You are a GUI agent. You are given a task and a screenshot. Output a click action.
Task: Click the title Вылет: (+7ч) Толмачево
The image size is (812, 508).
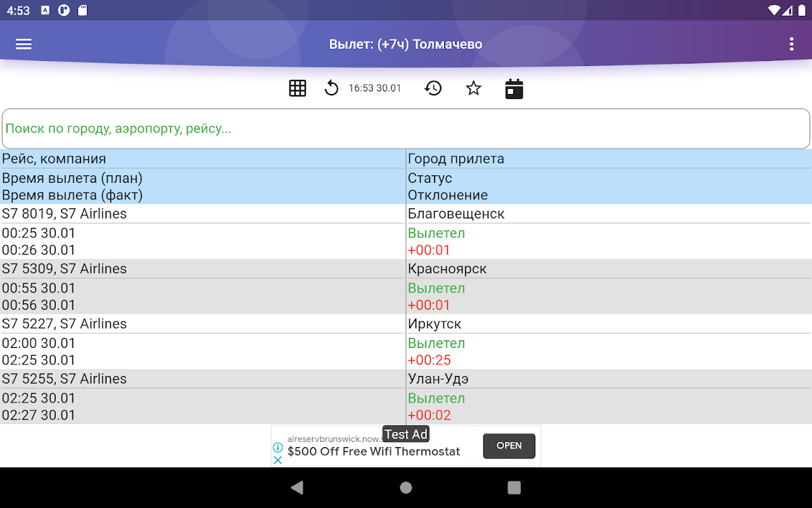point(406,44)
